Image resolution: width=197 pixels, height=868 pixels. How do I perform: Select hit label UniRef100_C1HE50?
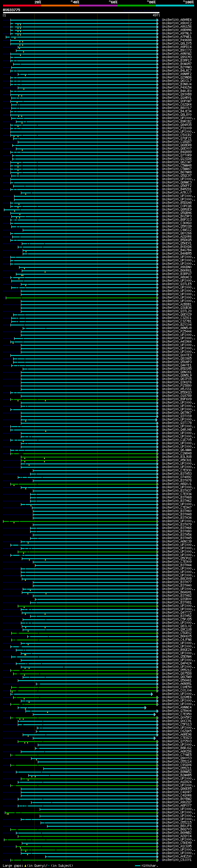tap(177, 687)
